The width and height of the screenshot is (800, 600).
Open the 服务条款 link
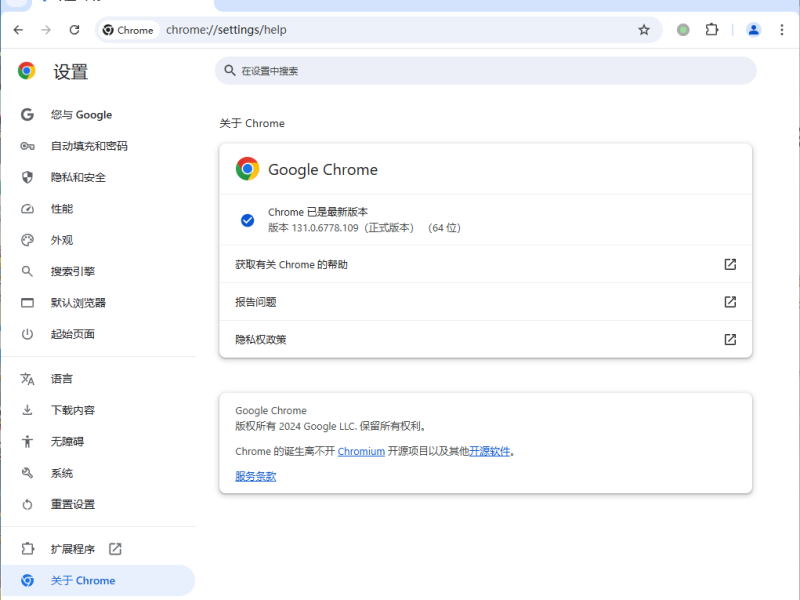pos(256,477)
